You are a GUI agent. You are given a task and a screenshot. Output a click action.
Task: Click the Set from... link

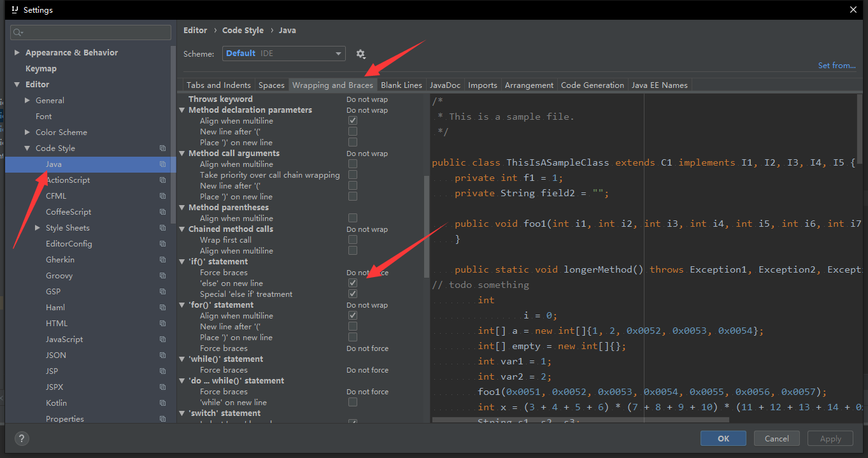[837, 66]
